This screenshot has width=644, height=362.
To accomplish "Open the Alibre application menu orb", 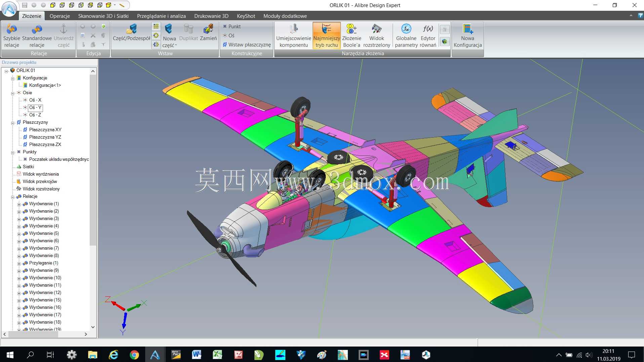I will 9,9.
